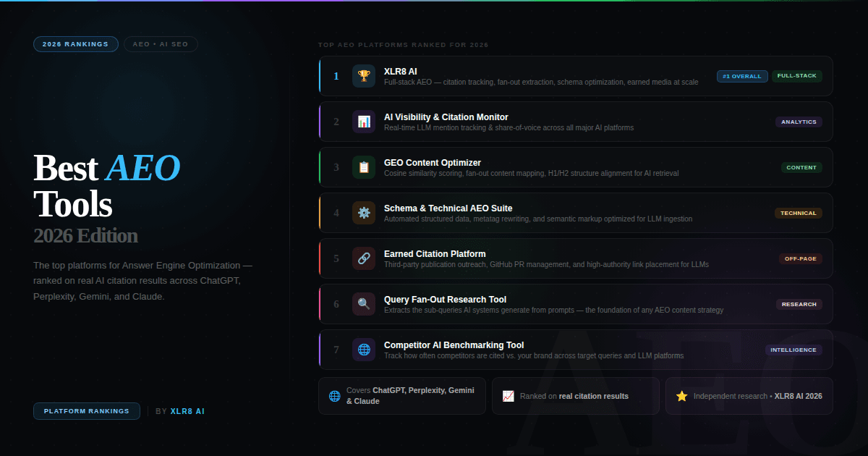Viewport: 868px width, 456px height.
Task: Open AI Visibility & Citation Monitor title
Action: tap(446, 117)
